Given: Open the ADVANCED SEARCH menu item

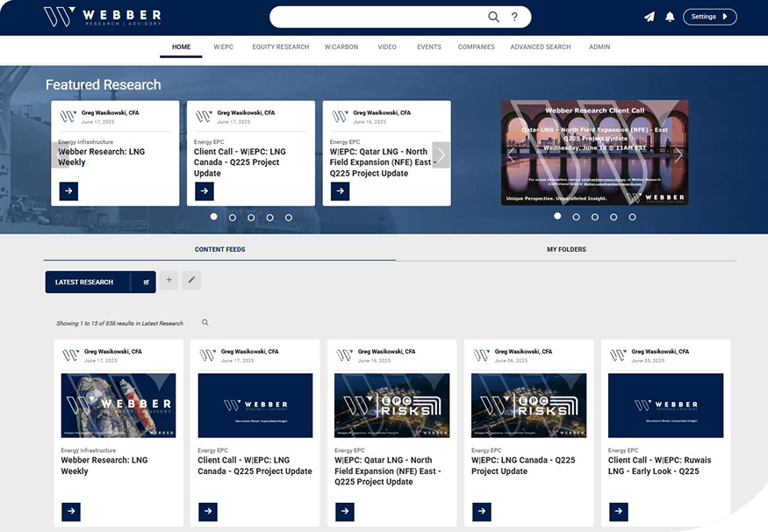Looking at the screenshot, I should (541, 47).
